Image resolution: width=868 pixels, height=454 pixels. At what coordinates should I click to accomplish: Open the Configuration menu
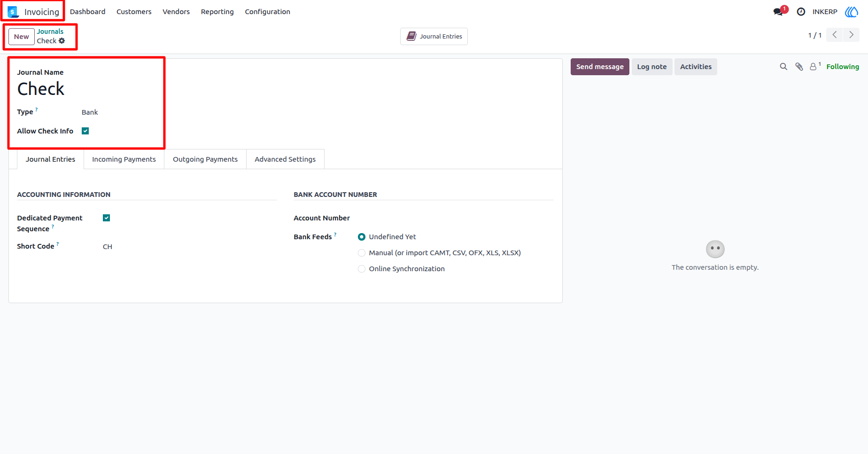tap(268, 12)
